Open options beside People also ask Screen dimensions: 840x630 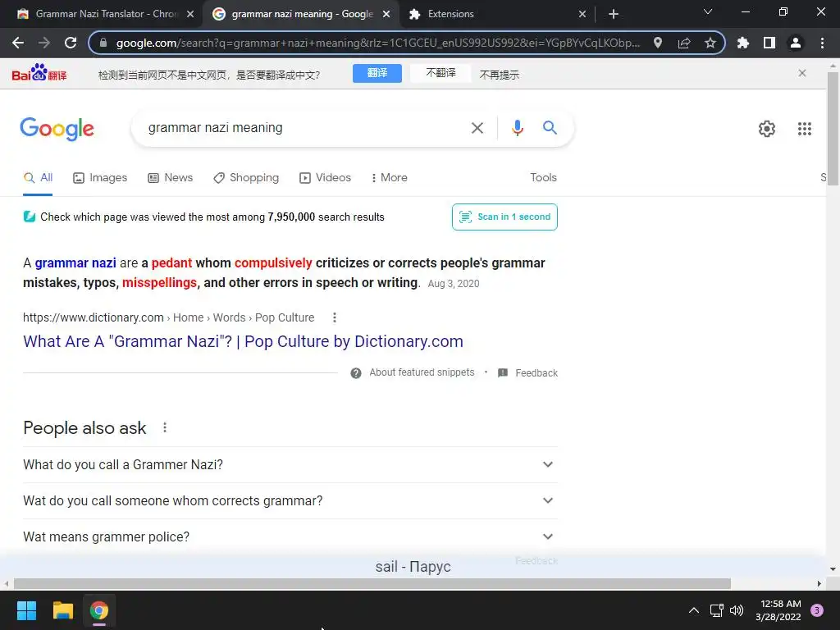pos(165,427)
